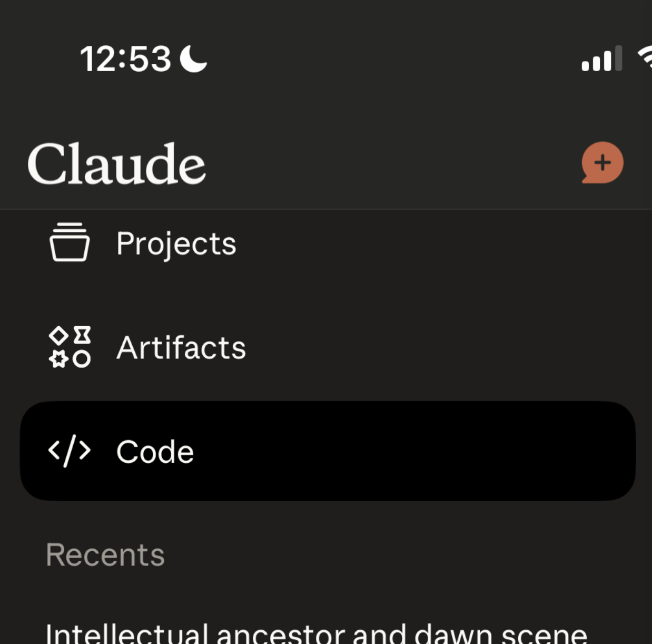
Task: Open the 'Intellectual ancestor and dawn scene' chat
Action: (x=316, y=632)
